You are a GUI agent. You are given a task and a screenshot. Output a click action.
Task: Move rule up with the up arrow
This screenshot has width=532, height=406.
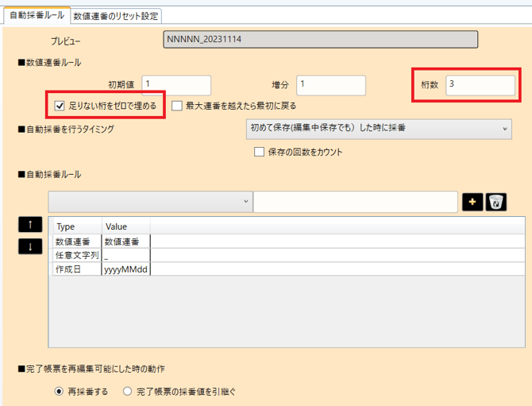coord(29,225)
